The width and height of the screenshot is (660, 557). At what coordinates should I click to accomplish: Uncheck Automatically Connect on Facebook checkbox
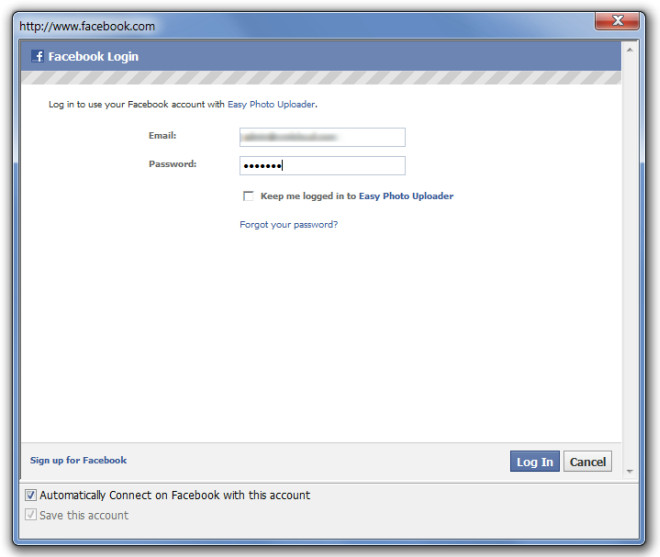coord(31,495)
